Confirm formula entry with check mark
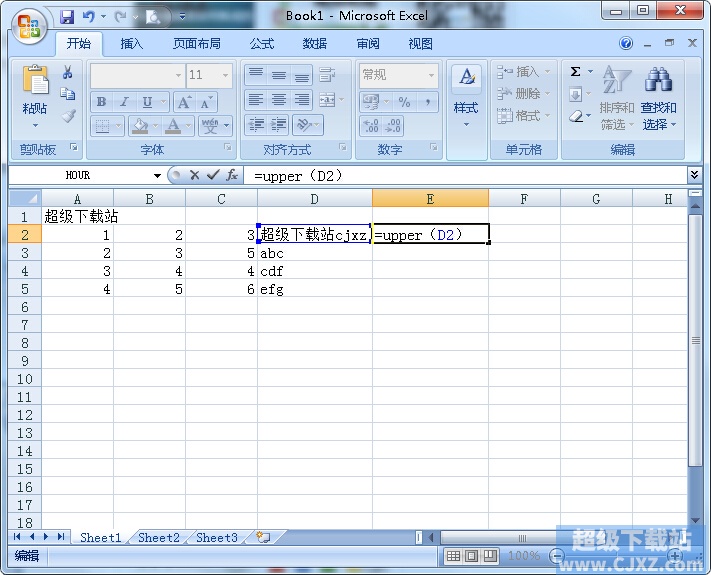Image resolution: width=711 pixels, height=575 pixels. (213, 175)
